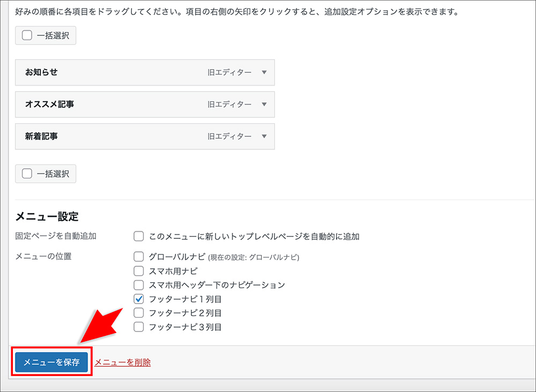Screen dimensions: 536x392
Task: Check the スマホ用ナビ checkbox
Action: [139, 271]
